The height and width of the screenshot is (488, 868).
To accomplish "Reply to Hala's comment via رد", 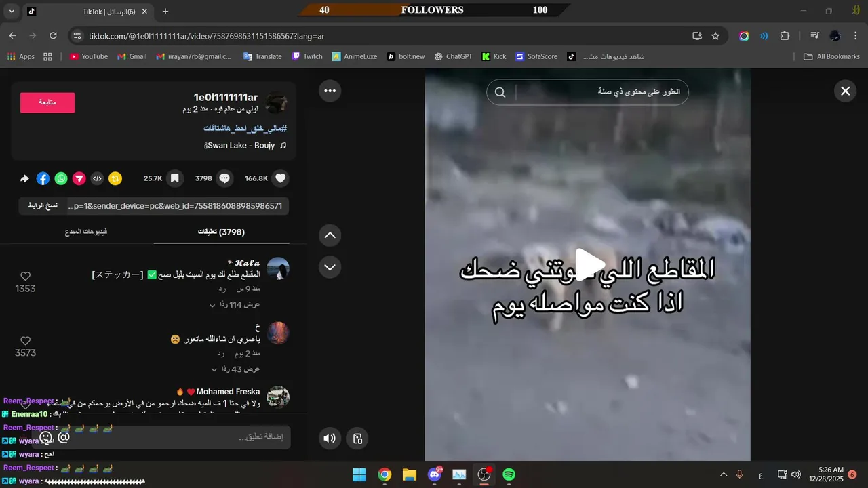I will pos(222,289).
